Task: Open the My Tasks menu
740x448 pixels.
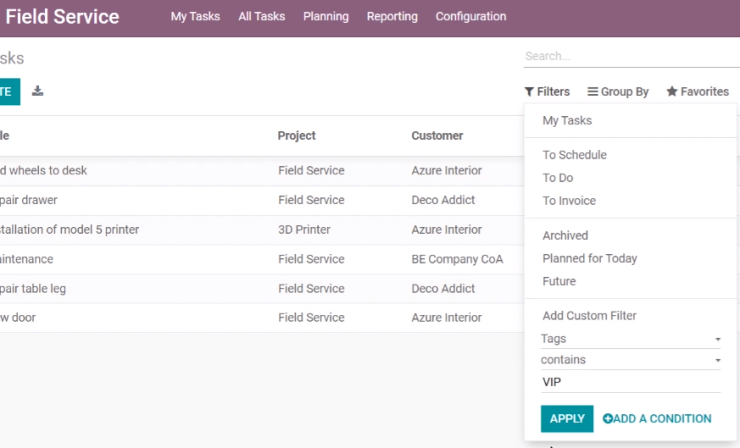Action: pos(195,17)
